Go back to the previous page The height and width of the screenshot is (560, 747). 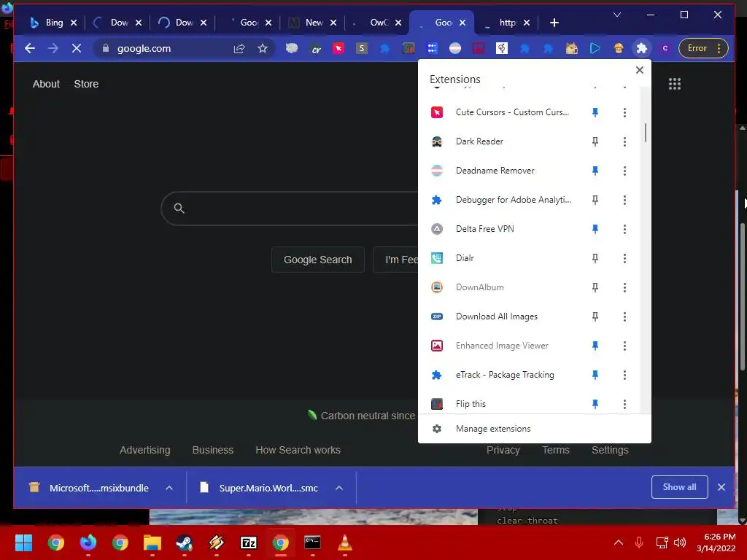(29, 48)
